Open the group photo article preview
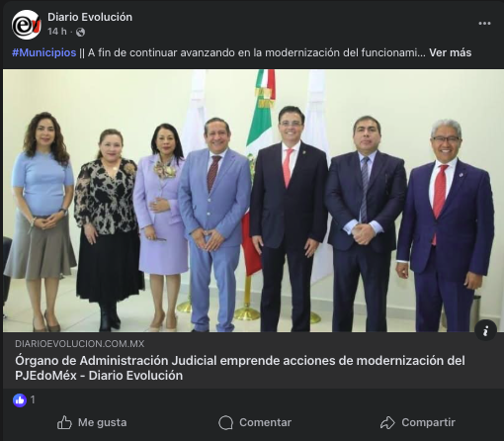The image size is (504, 441). (253, 201)
